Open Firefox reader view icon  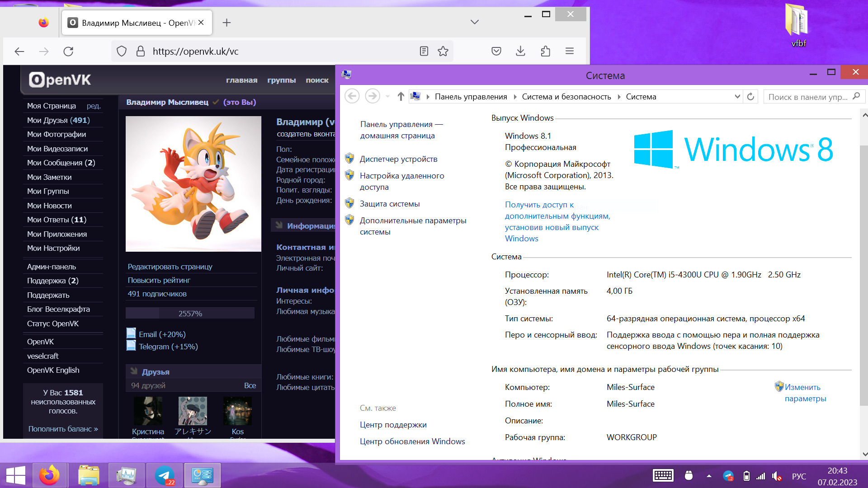[x=424, y=52]
